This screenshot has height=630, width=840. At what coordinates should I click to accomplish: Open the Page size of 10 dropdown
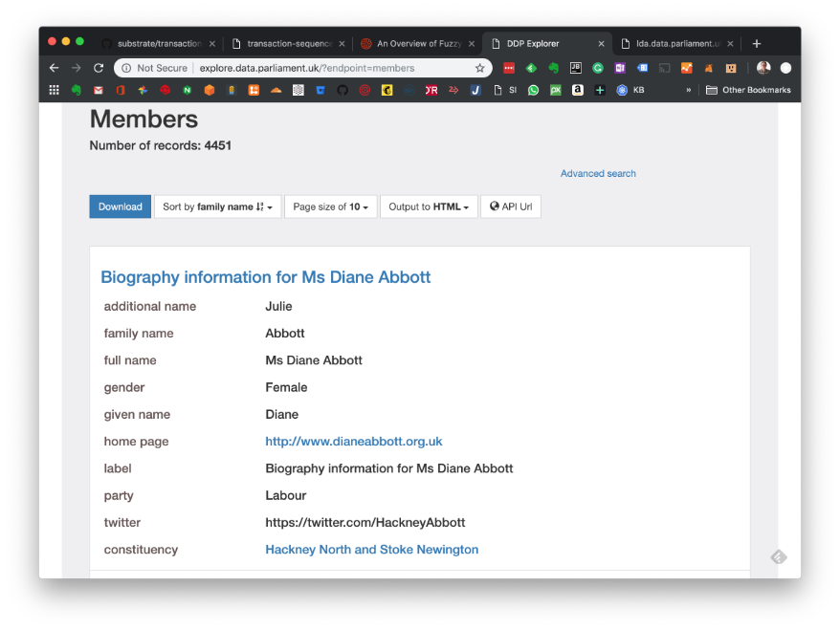(330, 206)
